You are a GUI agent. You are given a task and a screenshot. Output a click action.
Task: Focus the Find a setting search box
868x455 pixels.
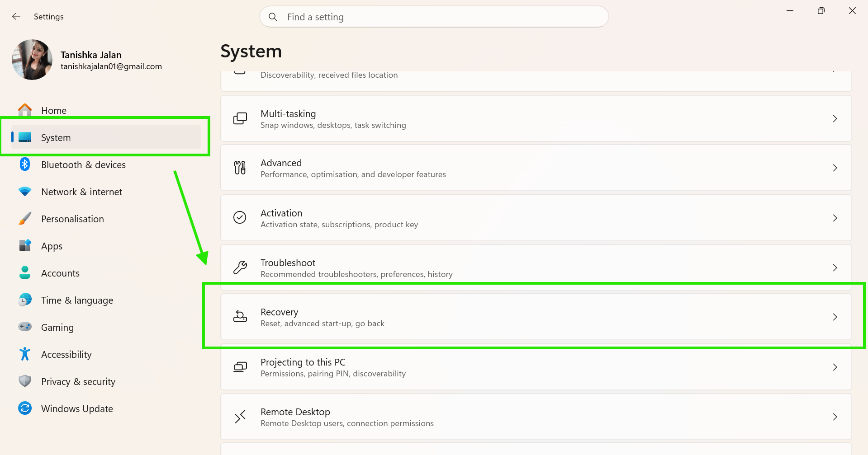(x=434, y=17)
